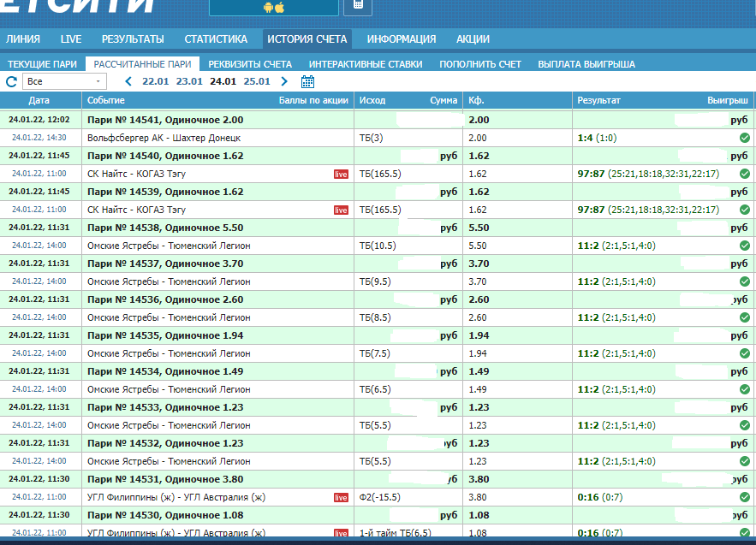Click green checkmark on Вольфсбергер АК row

744,138
